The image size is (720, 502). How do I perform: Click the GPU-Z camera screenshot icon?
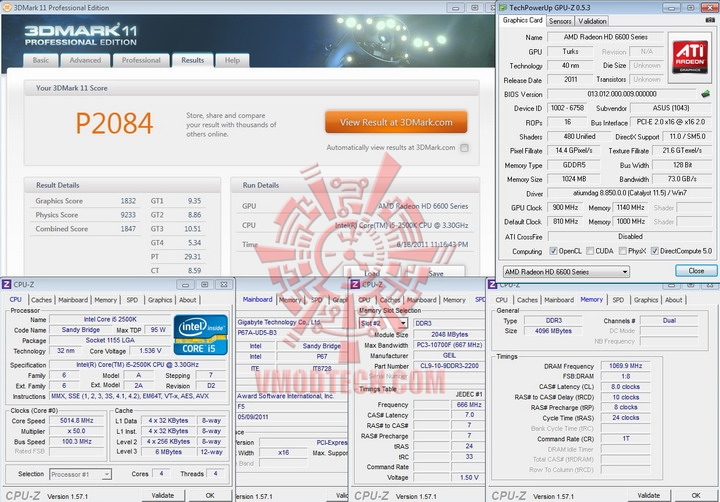pos(710,20)
